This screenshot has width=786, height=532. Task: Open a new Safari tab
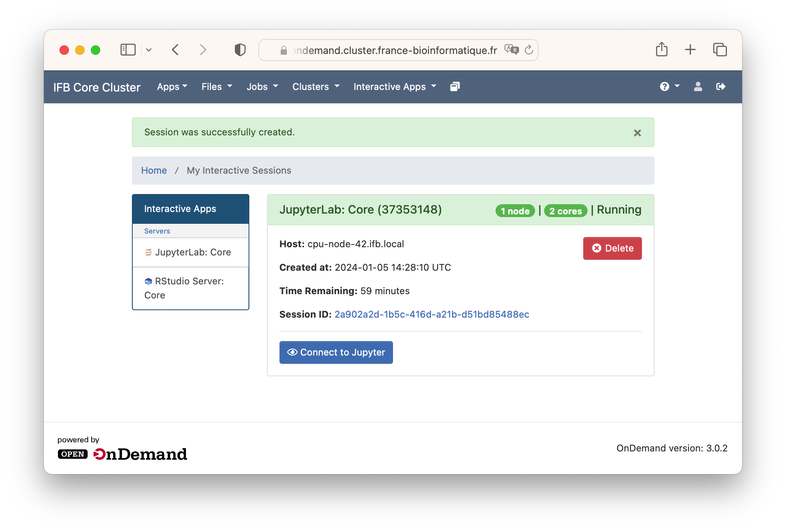[x=690, y=50]
